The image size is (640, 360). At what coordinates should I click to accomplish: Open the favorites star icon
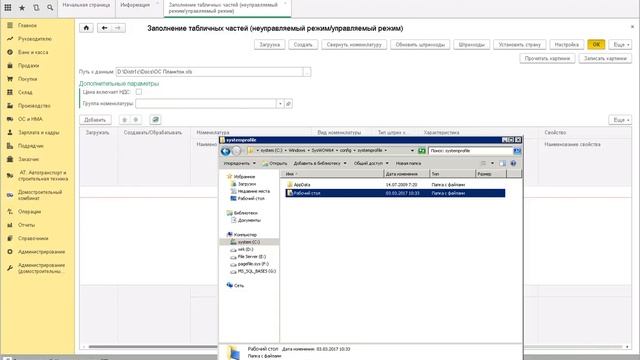(22, 8)
